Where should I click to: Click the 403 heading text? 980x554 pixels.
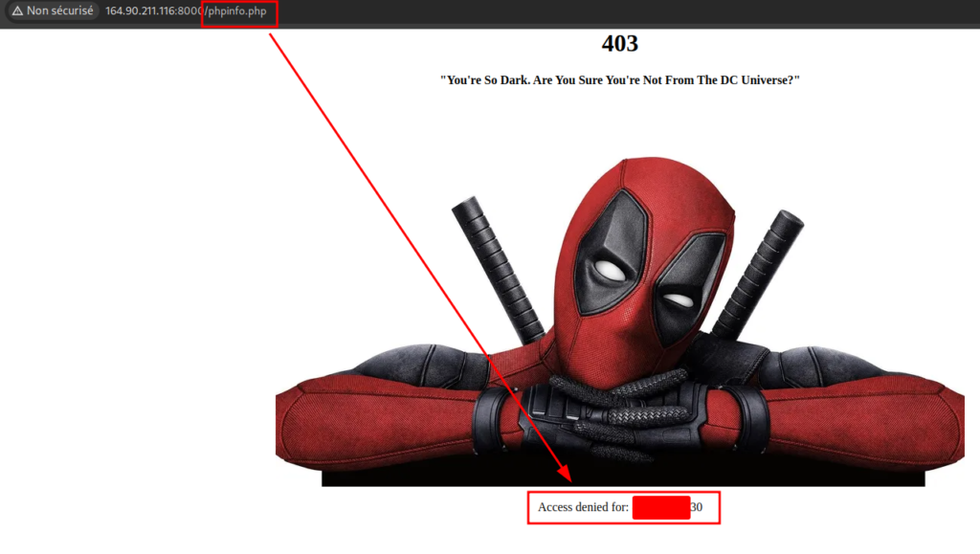(x=619, y=43)
